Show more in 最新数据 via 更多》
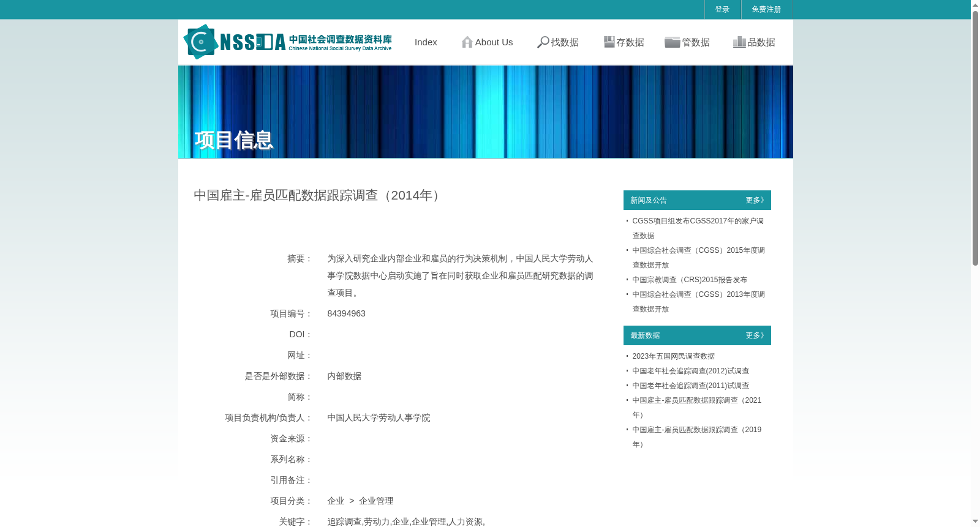Image resolution: width=980 pixels, height=527 pixels. (755, 335)
